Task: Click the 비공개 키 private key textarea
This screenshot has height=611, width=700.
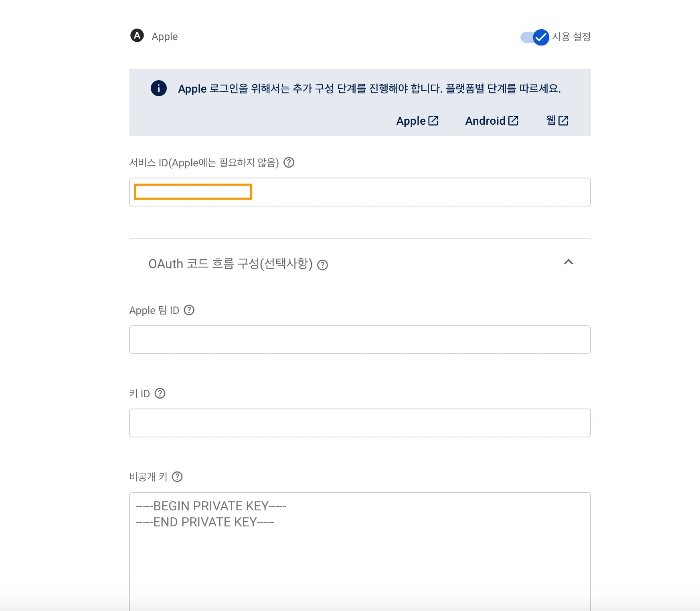Action: coord(360,552)
